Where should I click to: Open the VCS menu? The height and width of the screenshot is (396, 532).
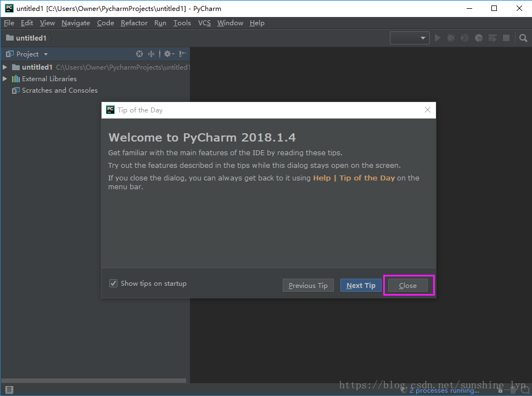click(204, 23)
